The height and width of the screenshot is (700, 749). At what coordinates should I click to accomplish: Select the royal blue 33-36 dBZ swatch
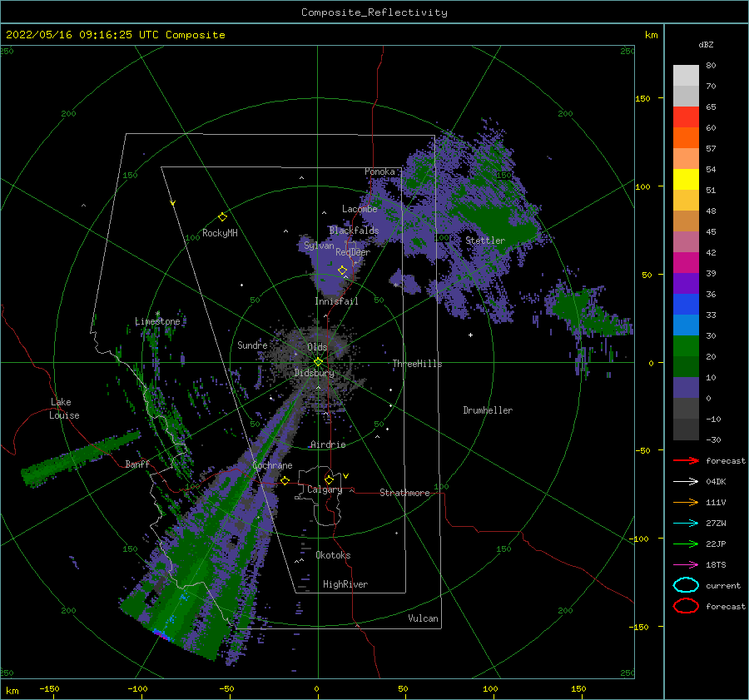click(686, 305)
